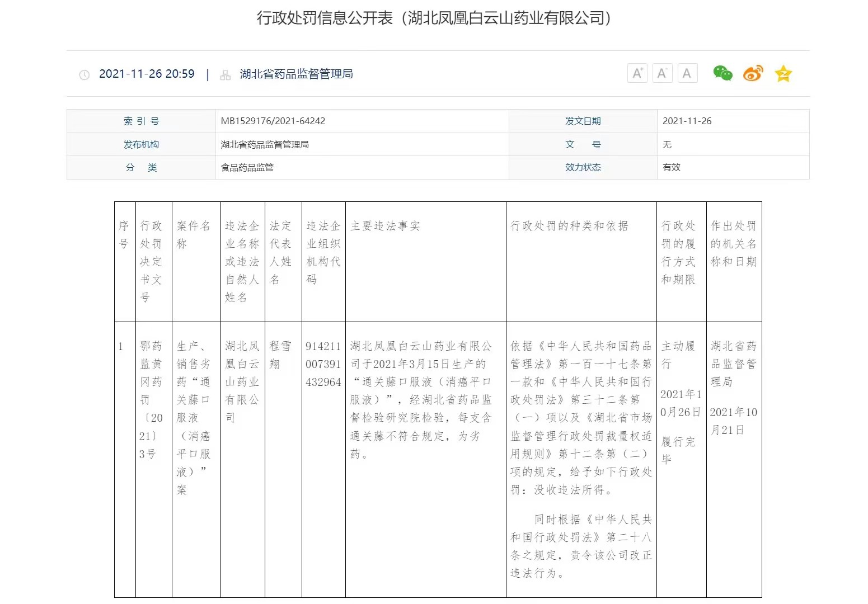Click the 分类 label cell
This screenshot has height=604, width=868.
(141, 167)
